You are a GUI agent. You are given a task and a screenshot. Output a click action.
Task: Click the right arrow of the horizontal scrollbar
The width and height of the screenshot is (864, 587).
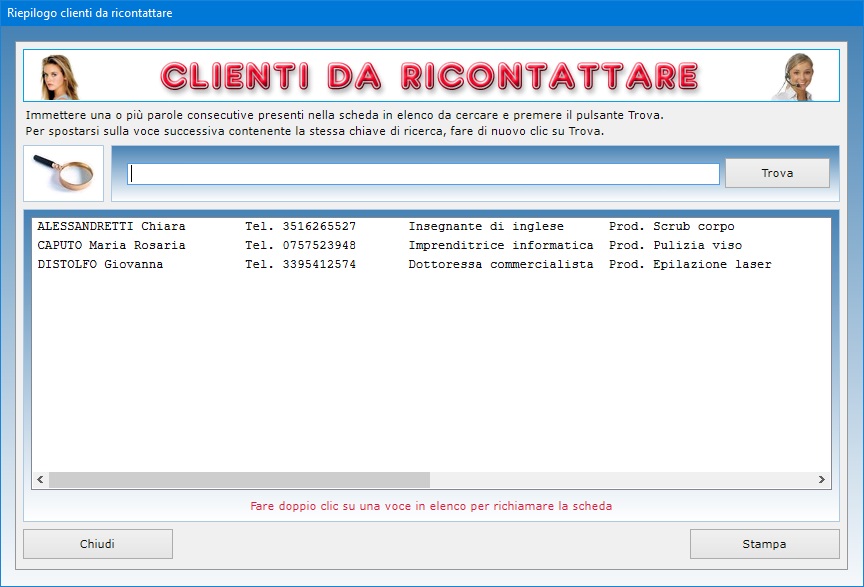click(x=822, y=480)
